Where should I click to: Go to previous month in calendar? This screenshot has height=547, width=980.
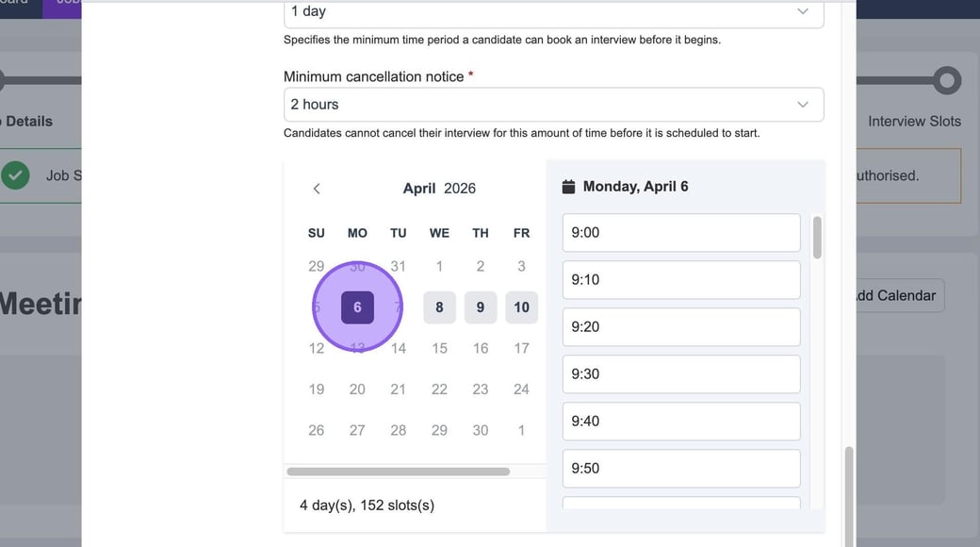317,189
